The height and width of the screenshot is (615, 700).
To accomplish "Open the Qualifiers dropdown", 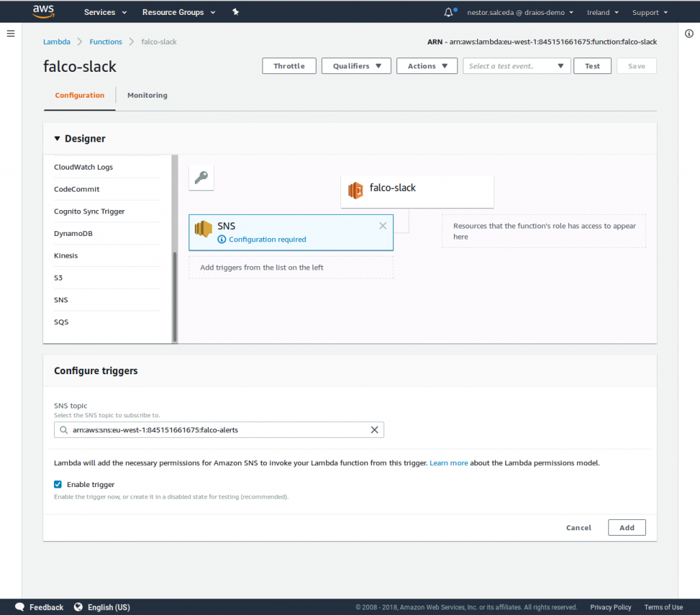I will pyautogui.click(x=356, y=66).
